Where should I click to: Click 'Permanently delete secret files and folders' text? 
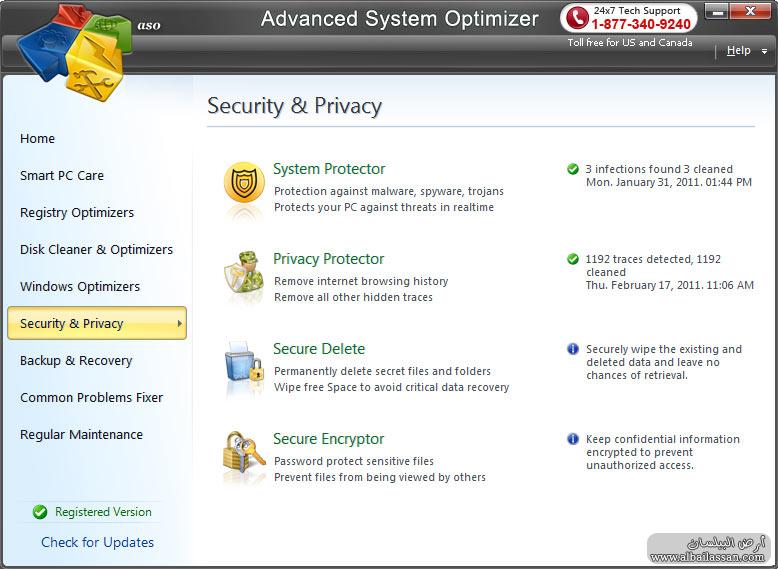click(x=383, y=371)
